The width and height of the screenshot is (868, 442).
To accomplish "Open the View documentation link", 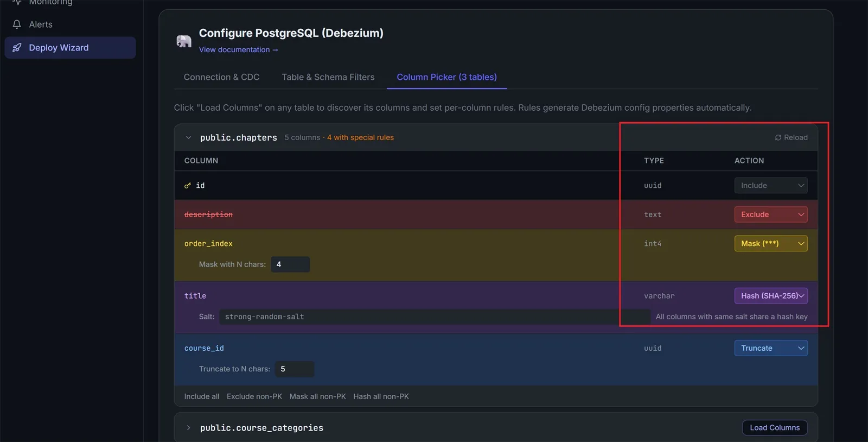I will tap(239, 49).
